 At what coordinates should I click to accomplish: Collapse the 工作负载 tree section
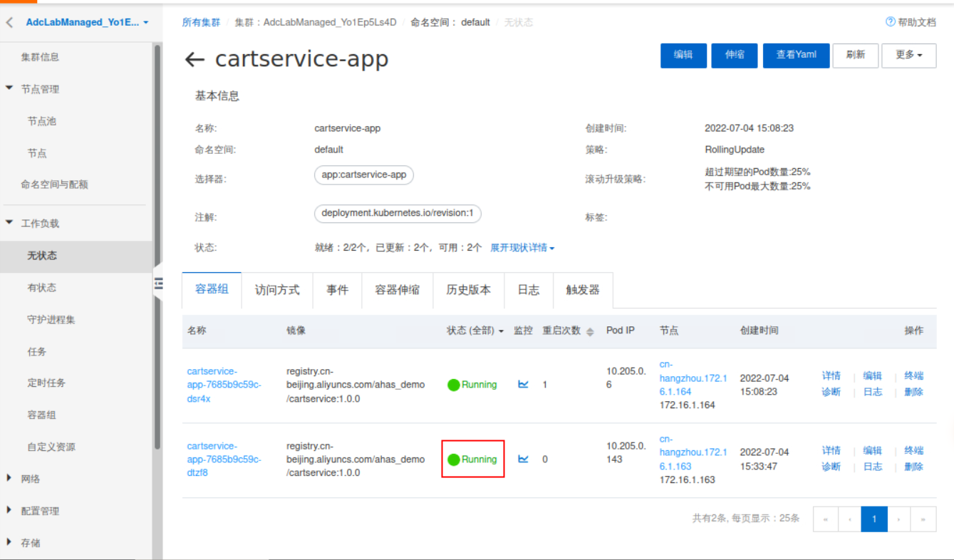click(x=9, y=223)
